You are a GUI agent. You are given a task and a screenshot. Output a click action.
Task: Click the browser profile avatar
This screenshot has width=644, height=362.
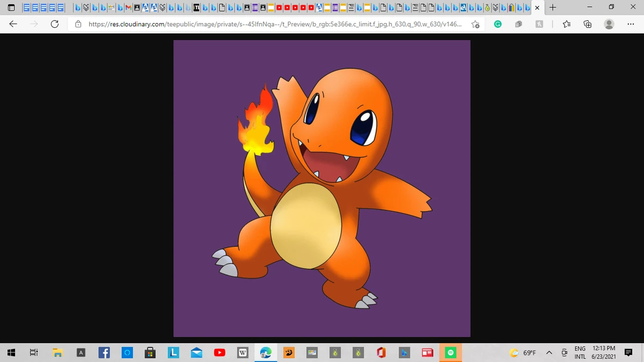[x=608, y=24]
